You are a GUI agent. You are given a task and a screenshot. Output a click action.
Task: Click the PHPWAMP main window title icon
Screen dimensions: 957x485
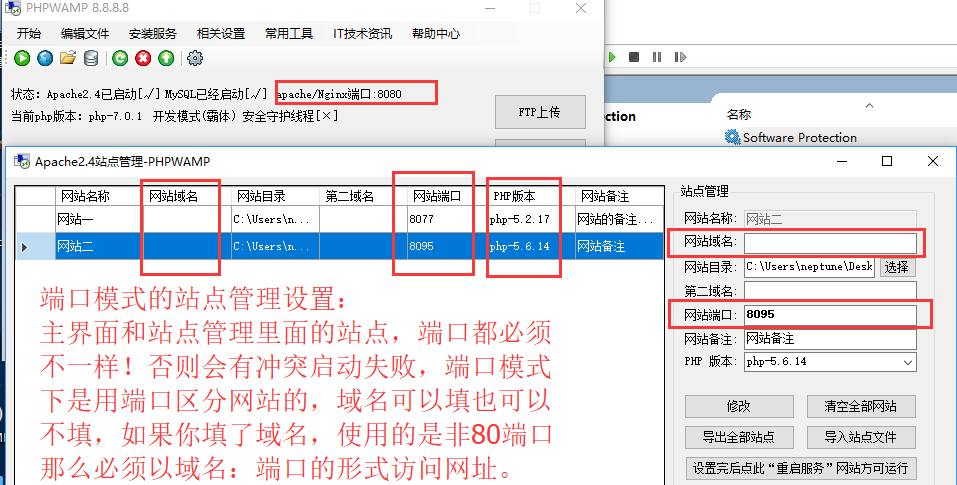13,8
